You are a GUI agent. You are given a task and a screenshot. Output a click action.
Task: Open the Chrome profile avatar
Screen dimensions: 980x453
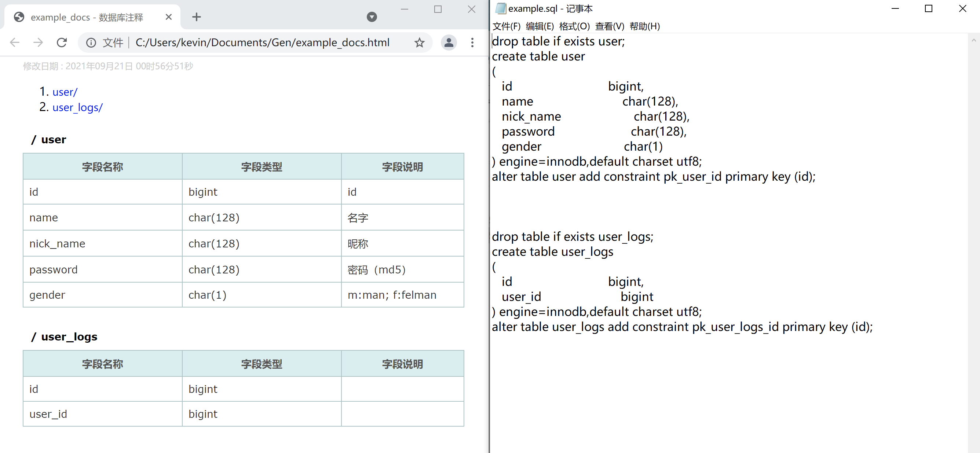[x=449, y=42]
